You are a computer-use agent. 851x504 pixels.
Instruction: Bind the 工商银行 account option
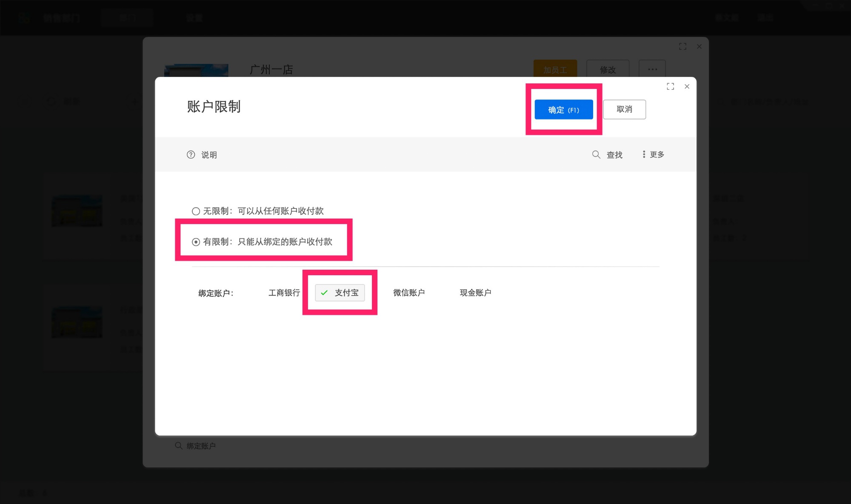pos(284,293)
